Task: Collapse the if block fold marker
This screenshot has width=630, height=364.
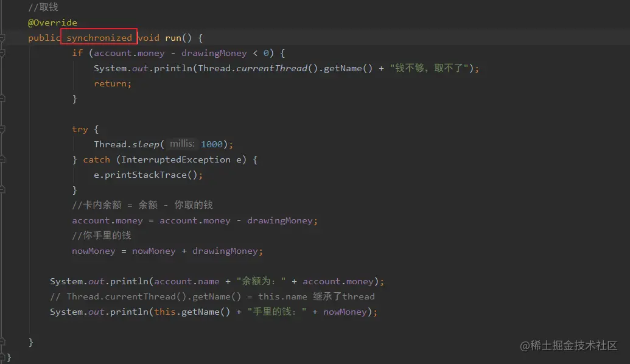Action: click(2, 53)
